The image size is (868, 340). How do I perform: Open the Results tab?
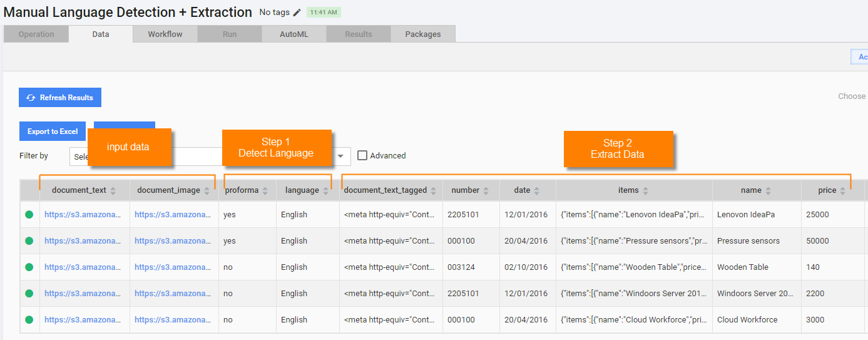tap(359, 34)
